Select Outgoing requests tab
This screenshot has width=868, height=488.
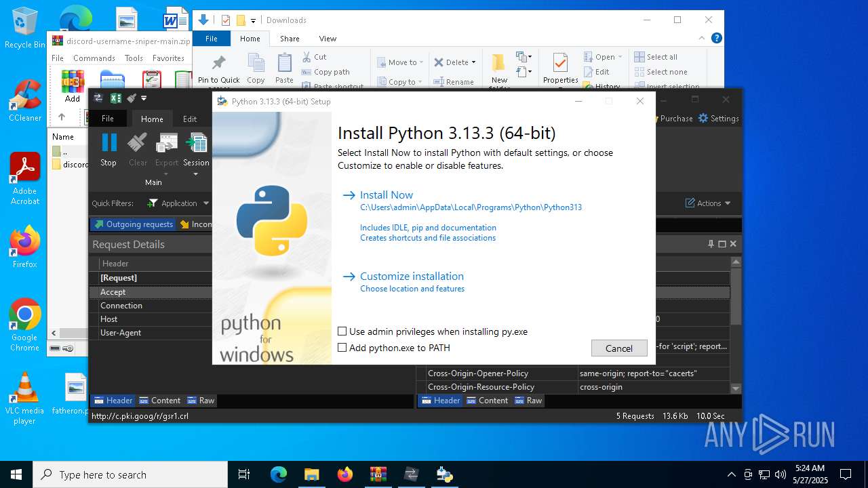[133, 224]
